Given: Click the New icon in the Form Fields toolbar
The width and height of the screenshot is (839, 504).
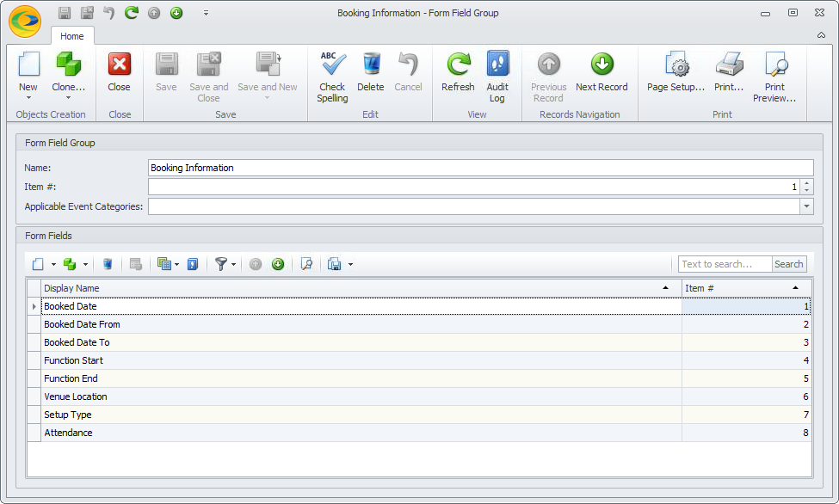Looking at the screenshot, I should (x=38, y=264).
